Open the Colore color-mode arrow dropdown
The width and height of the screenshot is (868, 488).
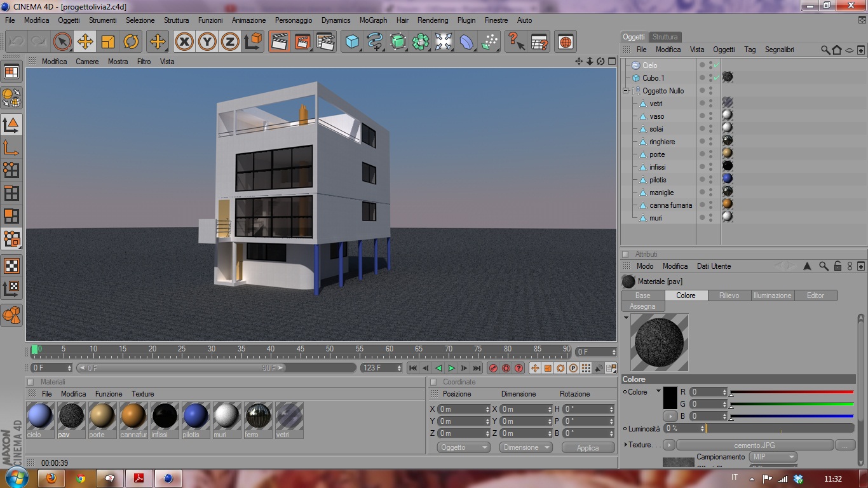658,391
